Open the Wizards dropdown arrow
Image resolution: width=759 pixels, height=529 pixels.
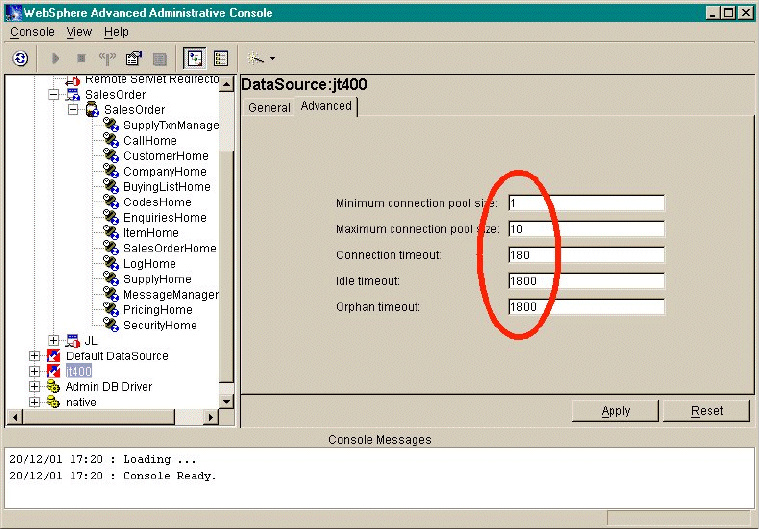(x=273, y=59)
